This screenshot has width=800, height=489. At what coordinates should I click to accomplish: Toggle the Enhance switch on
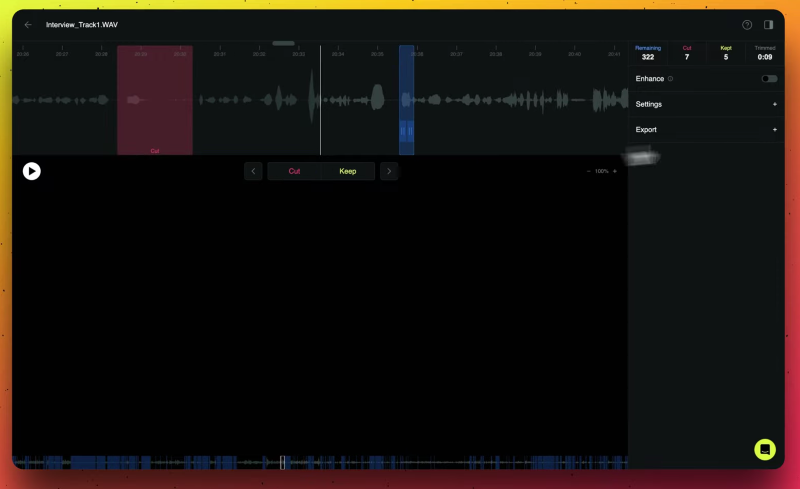(768, 79)
